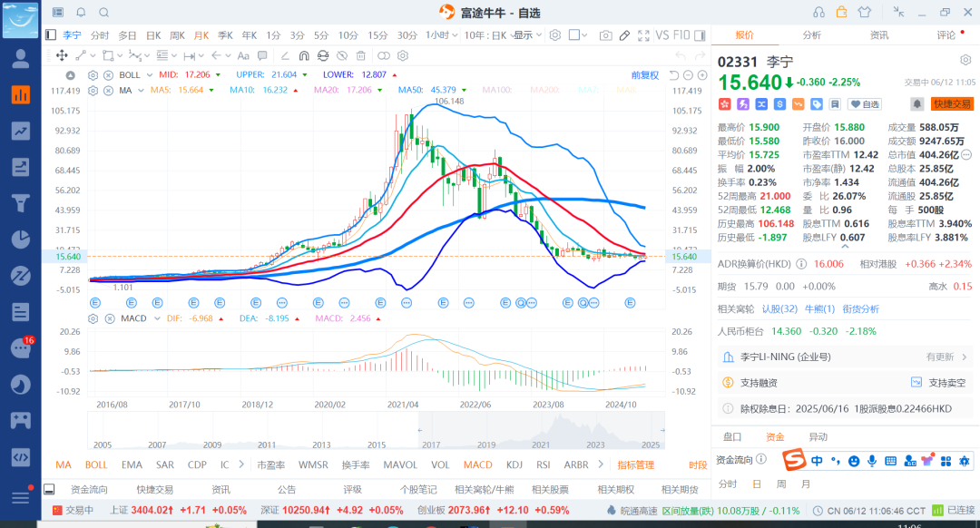The height and width of the screenshot is (528, 980).
Task: Hide drawings with crossed-eye icon
Action: click(342, 55)
